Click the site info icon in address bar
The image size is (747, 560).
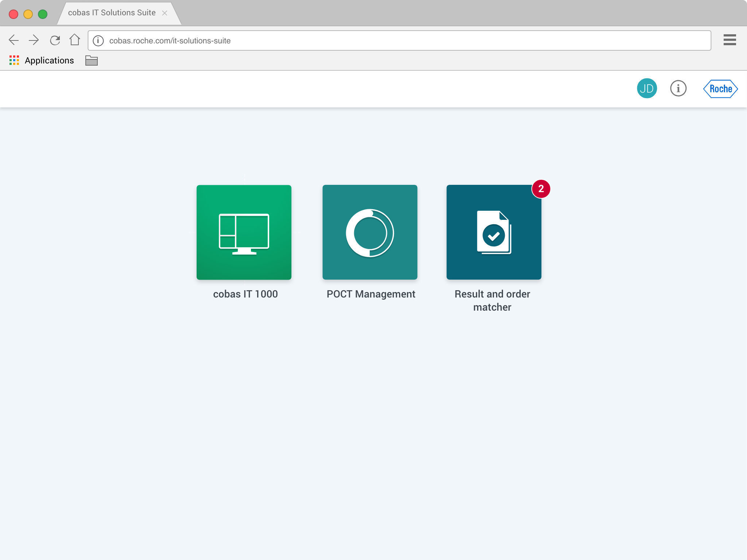(98, 40)
